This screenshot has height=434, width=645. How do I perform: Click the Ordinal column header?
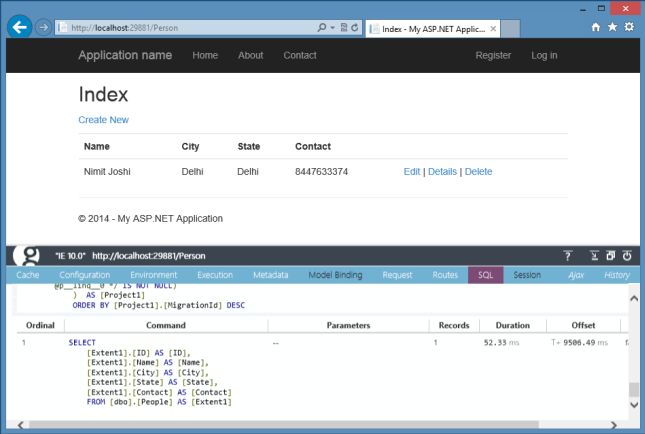click(40, 325)
